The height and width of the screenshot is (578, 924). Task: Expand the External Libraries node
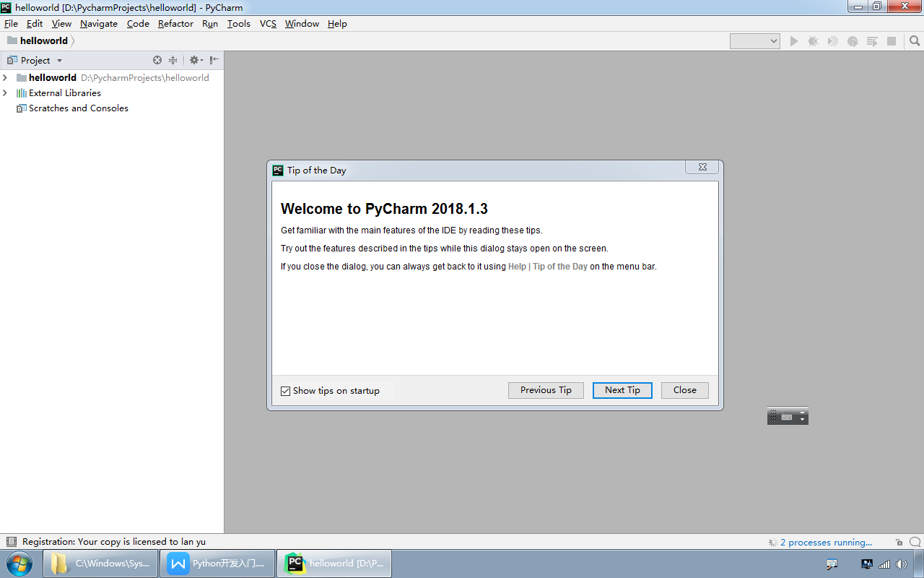click(5, 92)
